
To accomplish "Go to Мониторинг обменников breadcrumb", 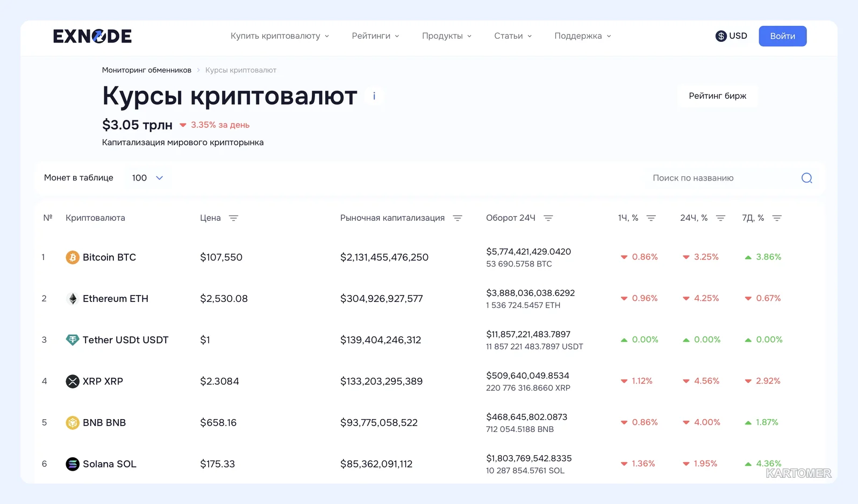I will pyautogui.click(x=147, y=70).
